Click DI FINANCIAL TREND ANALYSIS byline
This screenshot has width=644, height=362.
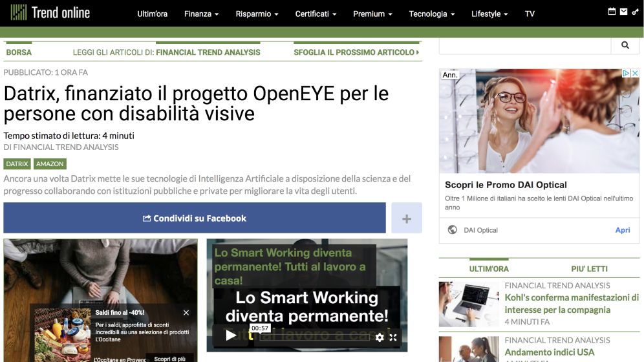point(61,147)
